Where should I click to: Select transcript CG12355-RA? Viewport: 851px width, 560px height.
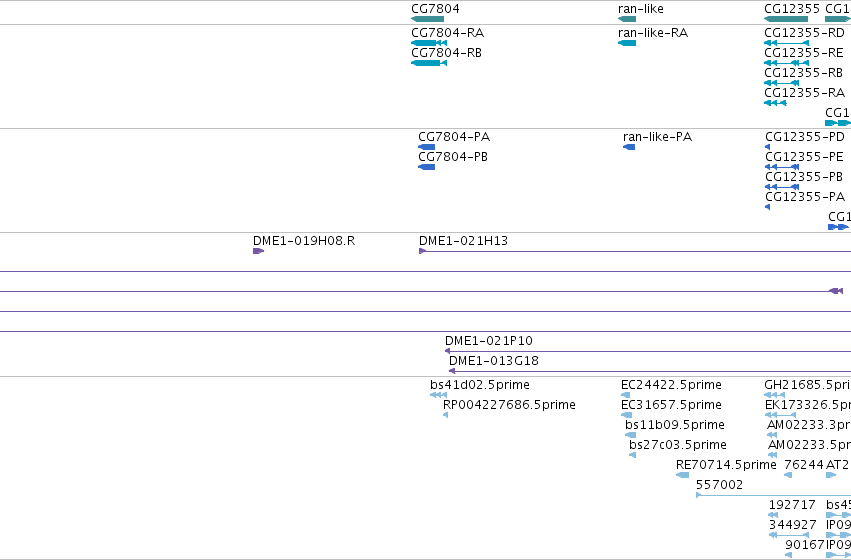tap(775, 103)
